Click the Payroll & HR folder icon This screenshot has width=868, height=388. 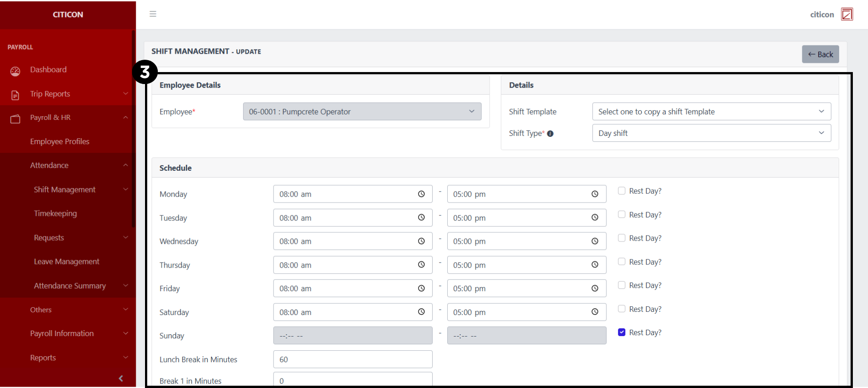pyautogui.click(x=15, y=119)
